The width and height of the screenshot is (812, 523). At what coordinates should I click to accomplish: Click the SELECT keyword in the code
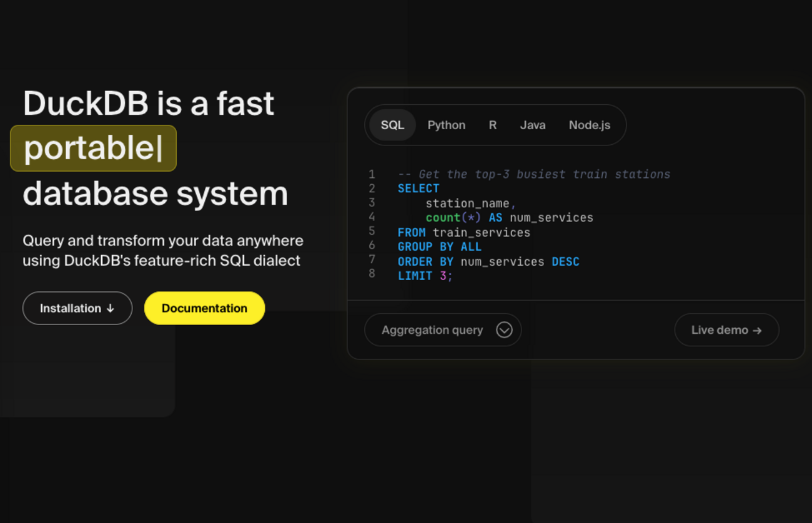418,188
